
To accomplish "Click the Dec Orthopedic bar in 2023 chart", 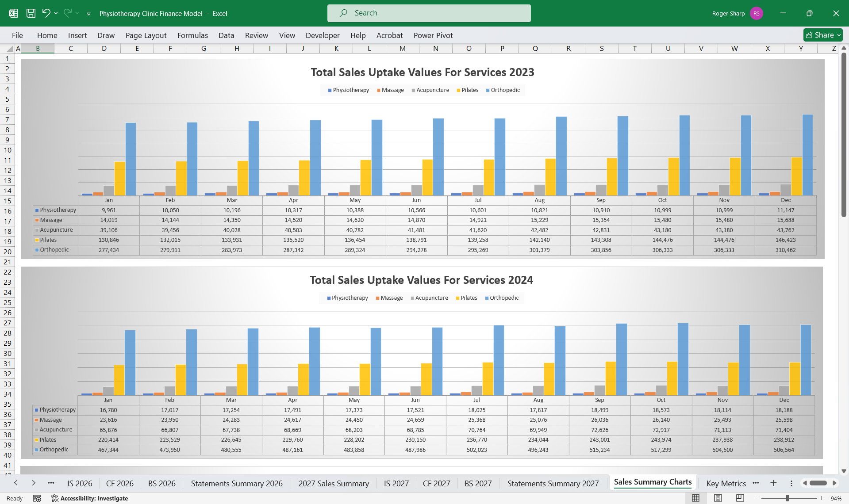I will click(x=807, y=155).
